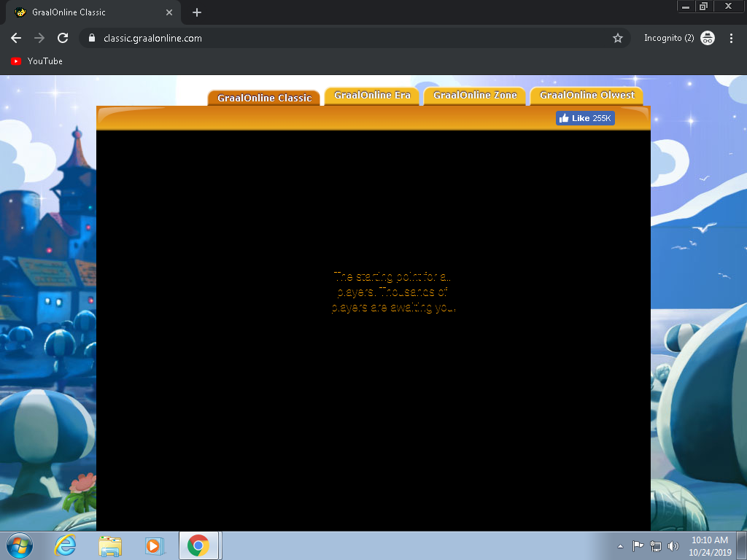This screenshot has width=747, height=560.
Task: Open the Windows Start menu
Action: [19, 545]
